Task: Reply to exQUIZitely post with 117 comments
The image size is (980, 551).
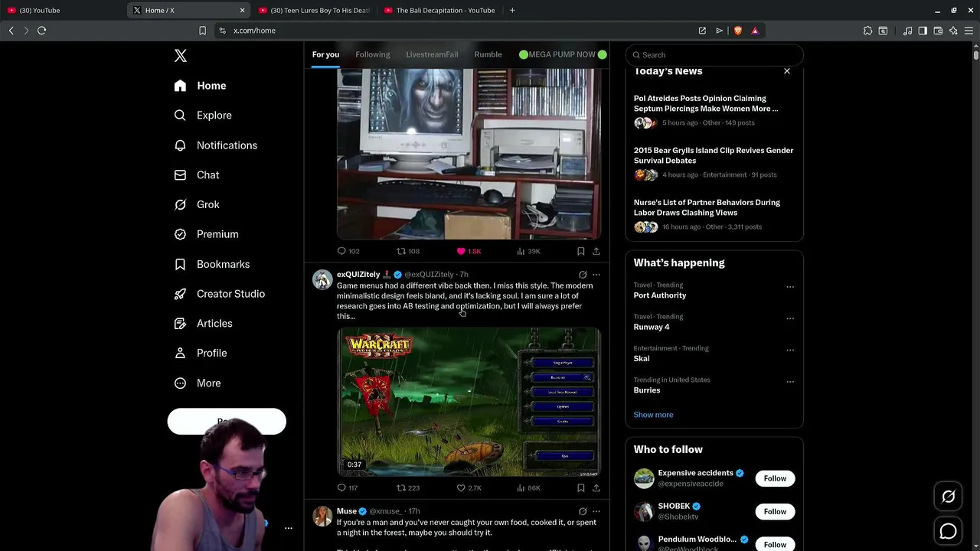Action: click(x=348, y=487)
